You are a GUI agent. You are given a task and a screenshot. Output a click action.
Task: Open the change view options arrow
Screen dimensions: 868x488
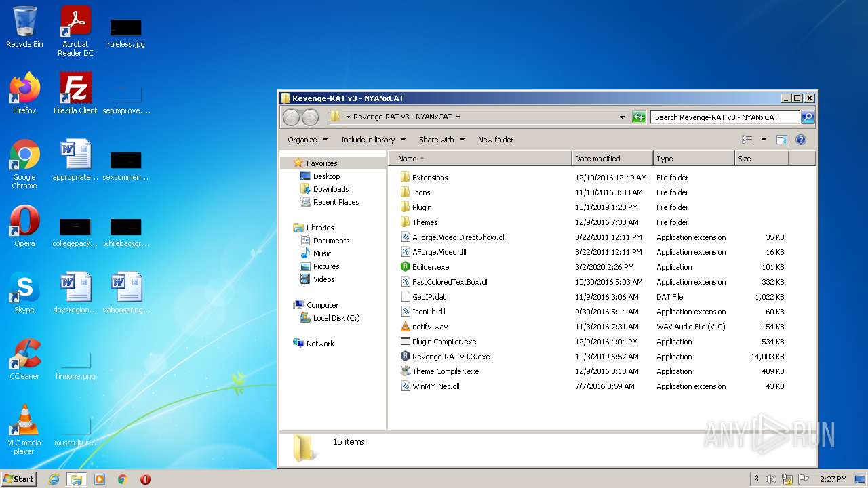pyautogui.click(x=764, y=140)
